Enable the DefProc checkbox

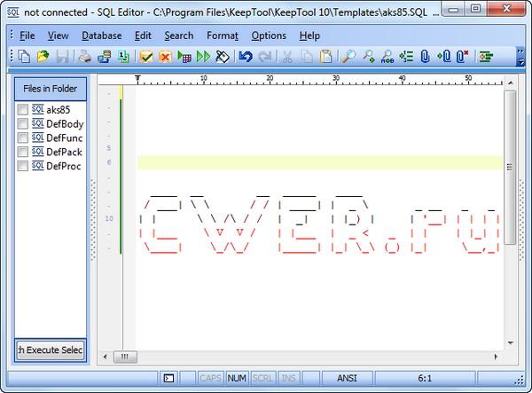23,166
